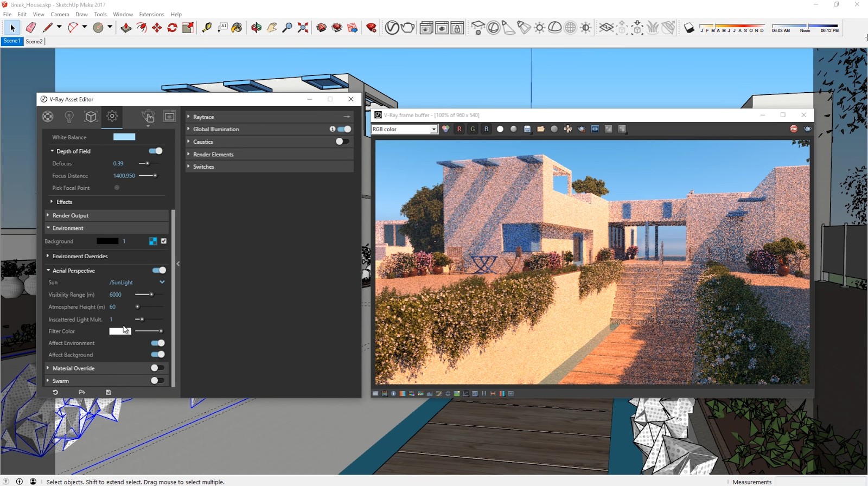Switch to Scene1 tab
The height and width of the screenshot is (486, 868).
pos(12,41)
